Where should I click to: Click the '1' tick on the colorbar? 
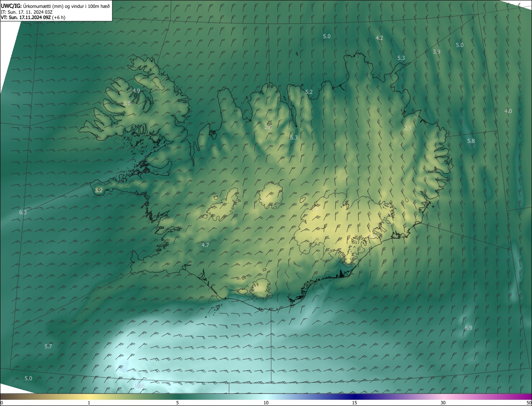click(x=89, y=403)
